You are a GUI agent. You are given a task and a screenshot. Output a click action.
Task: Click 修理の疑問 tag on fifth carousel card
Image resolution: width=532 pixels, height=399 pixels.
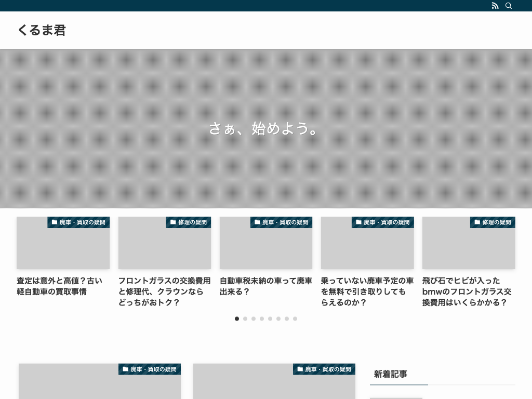493,222
